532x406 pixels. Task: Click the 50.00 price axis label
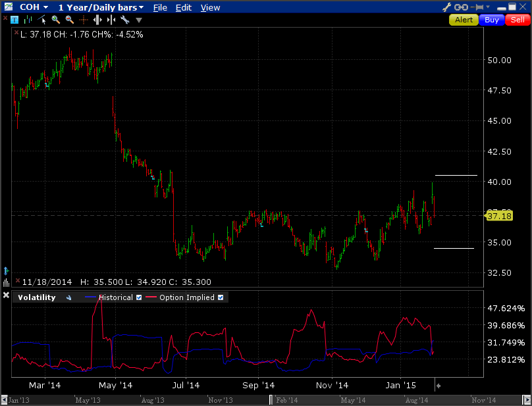[x=500, y=61]
